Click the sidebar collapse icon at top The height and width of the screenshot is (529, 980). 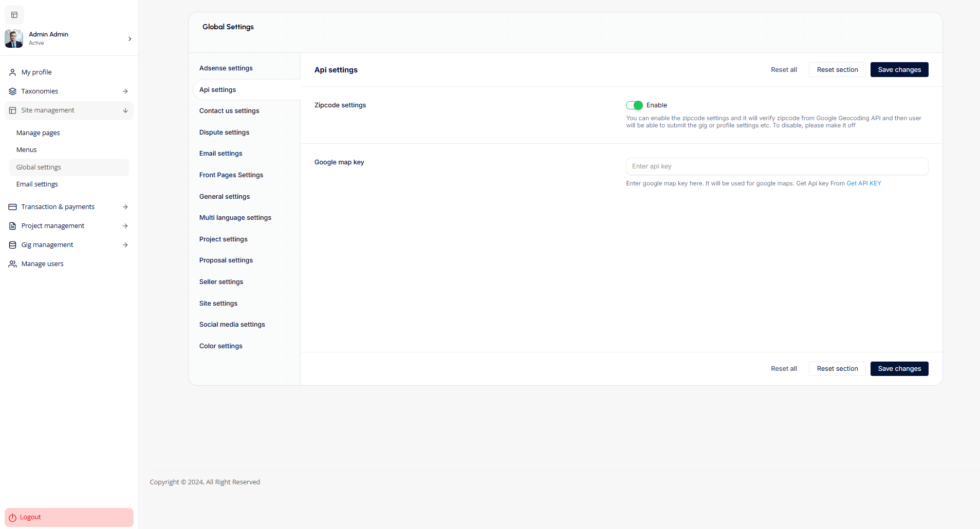[x=14, y=15]
